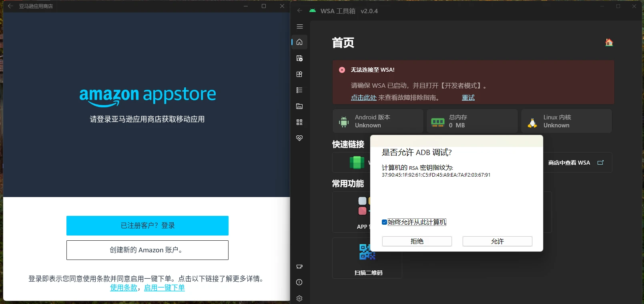The image size is (644, 304).
Task: Maximize the 亚马逊应用商店 window
Action: point(264,6)
